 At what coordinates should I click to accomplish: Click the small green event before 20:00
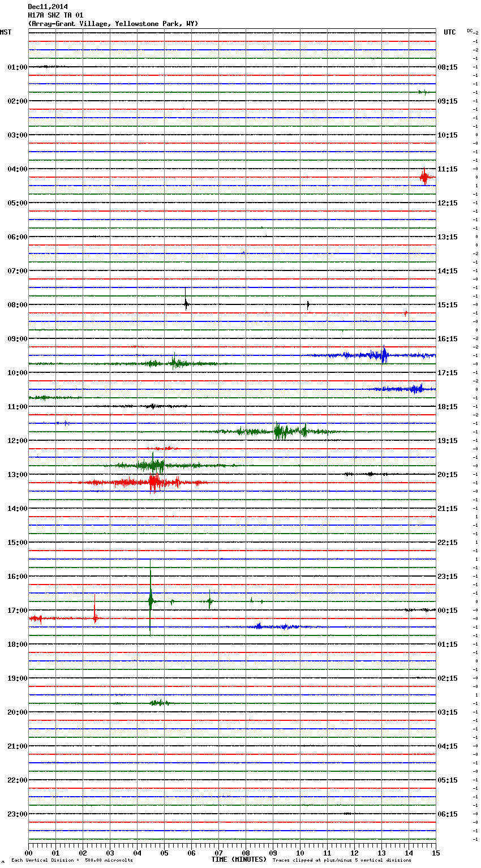[x=160, y=703]
